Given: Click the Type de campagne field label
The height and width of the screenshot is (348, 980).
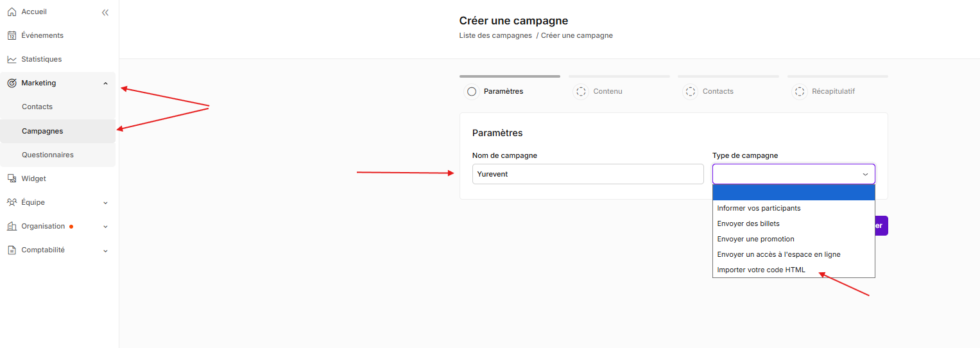Looking at the screenshot, I should coord(744,155).
